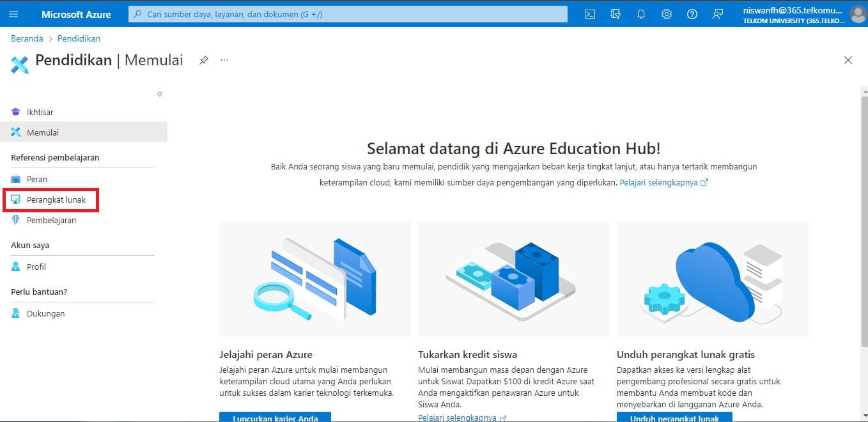
Task: Click the Pembelajaran icon in sidebar
Action: tap(16, 220)
